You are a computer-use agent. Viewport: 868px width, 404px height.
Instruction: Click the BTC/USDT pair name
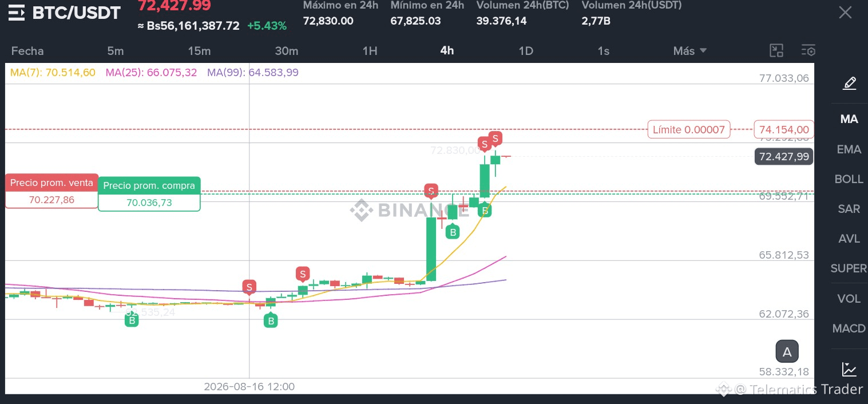pos(76,13)
